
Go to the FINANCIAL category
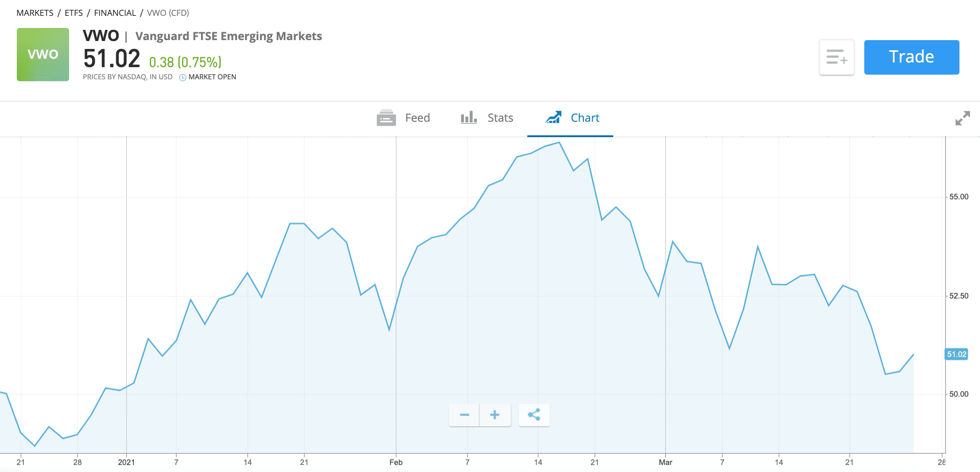[115, 13]
